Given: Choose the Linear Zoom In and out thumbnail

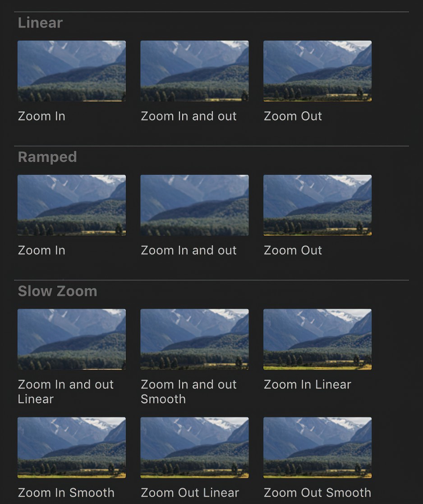Looking at the screenshot, I should (x=194, y=71).
